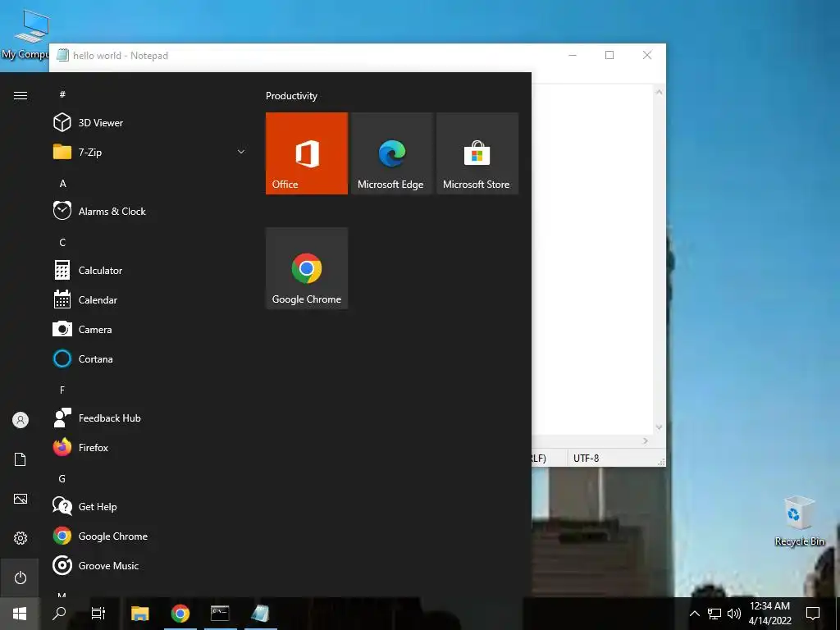Open the Microsoft Edge tile
840x630 pixels.
(391, 153)
